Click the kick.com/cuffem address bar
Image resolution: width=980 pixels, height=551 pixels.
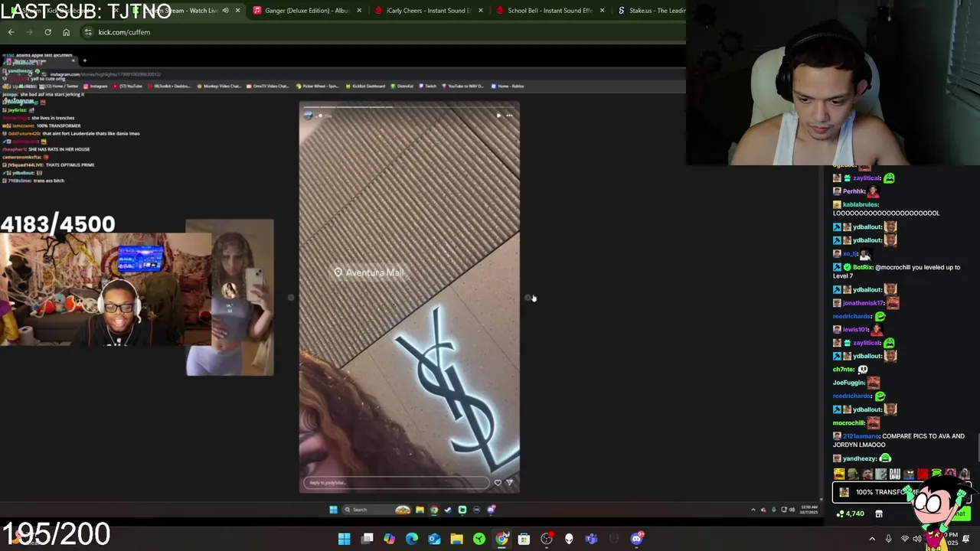(x=383, y=32)
